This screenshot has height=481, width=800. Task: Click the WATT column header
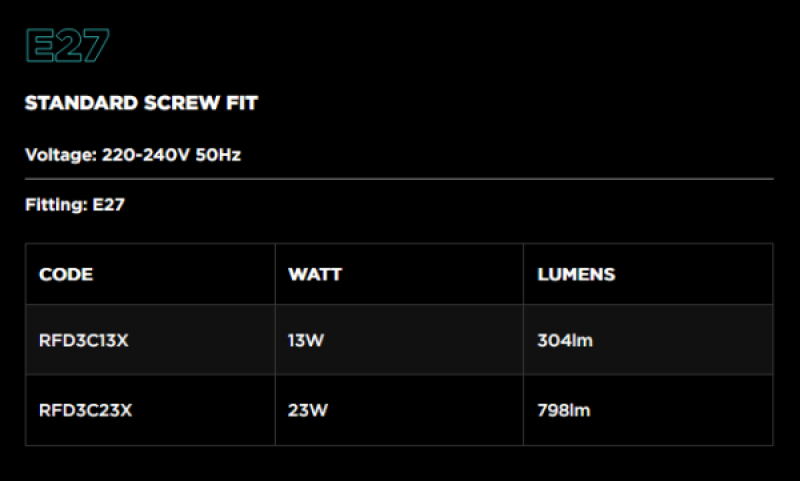click(x=315, y=274)
